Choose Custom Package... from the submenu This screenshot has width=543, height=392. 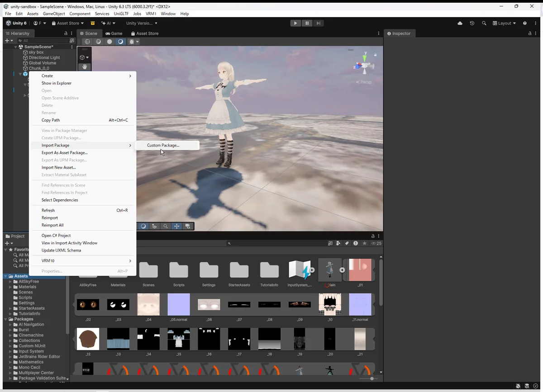[x=163, y=145]
